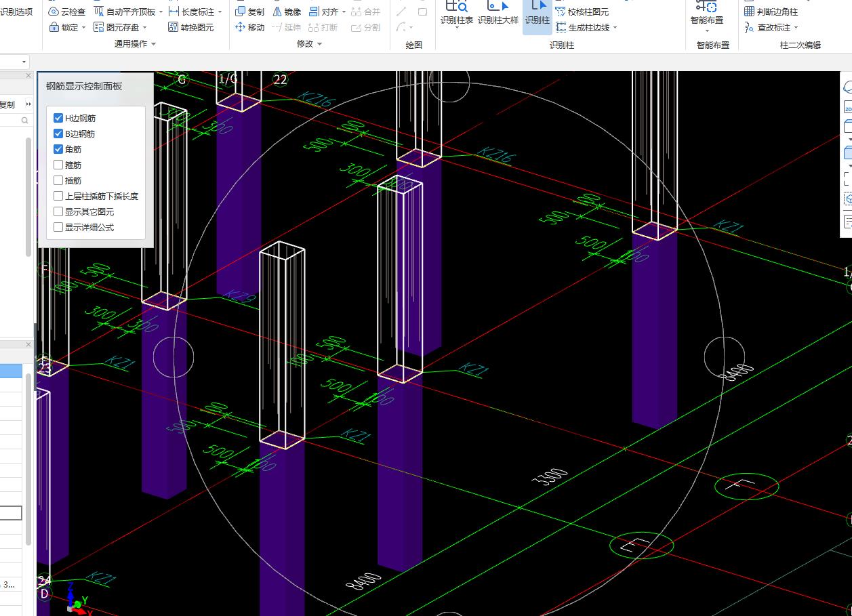The image size is (852, 616).
Task: Select the 移动 move tool
Action: 249,27
